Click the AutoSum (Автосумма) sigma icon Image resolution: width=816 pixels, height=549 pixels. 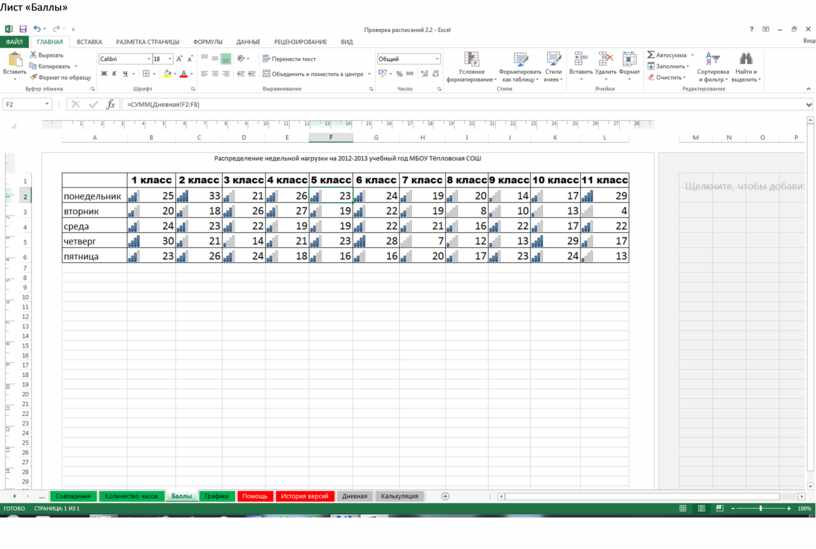(x=651, y=55)
